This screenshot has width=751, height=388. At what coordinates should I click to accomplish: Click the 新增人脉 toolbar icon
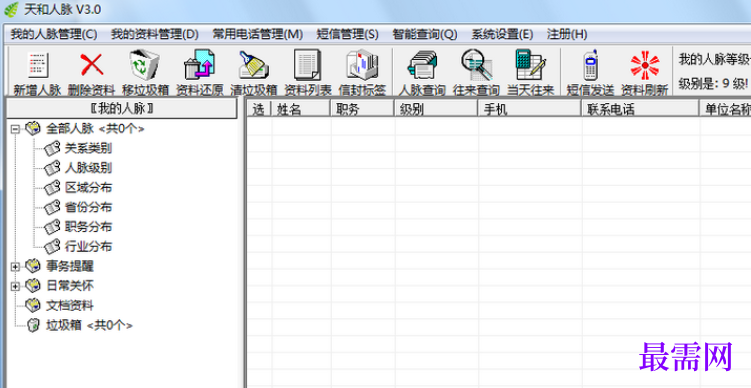point(37,65)
